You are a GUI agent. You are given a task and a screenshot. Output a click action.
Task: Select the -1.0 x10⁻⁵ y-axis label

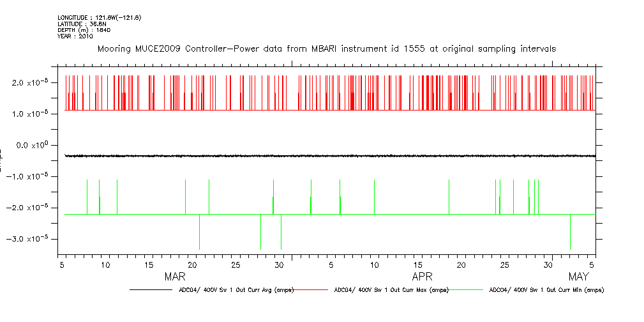click(x=33, y=176)
